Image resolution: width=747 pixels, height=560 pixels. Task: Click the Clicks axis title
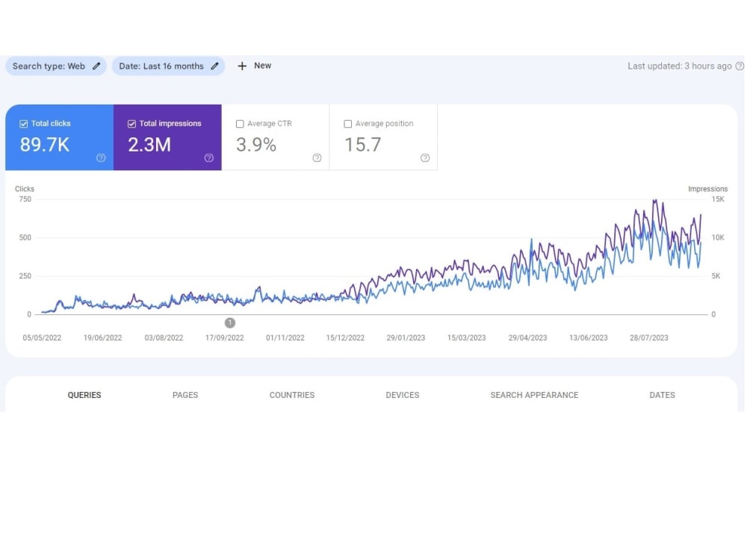click(x=25, y=189)
